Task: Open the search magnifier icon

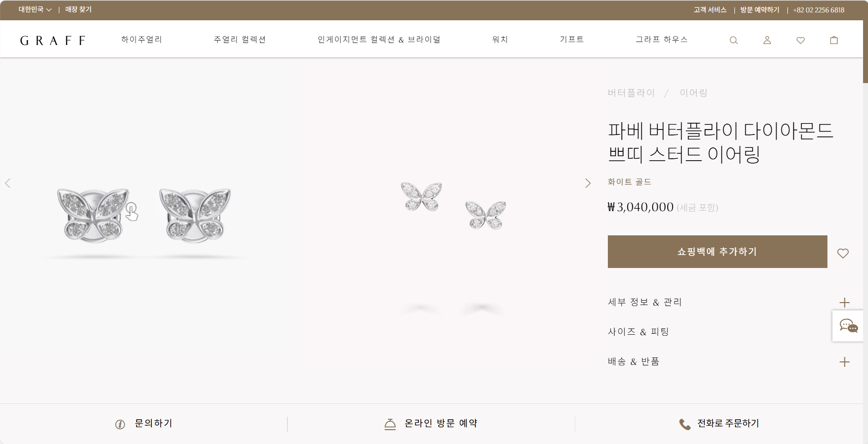Action: click(x=733, y=40)
